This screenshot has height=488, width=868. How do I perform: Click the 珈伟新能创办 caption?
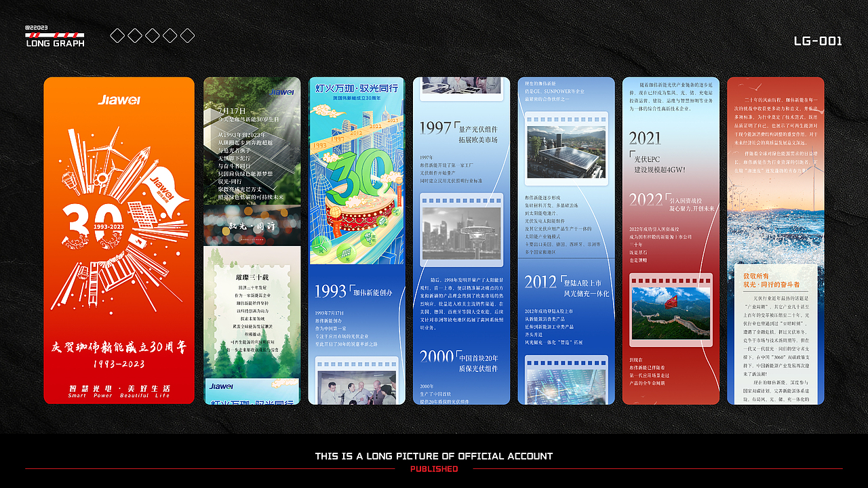[372, 293]
